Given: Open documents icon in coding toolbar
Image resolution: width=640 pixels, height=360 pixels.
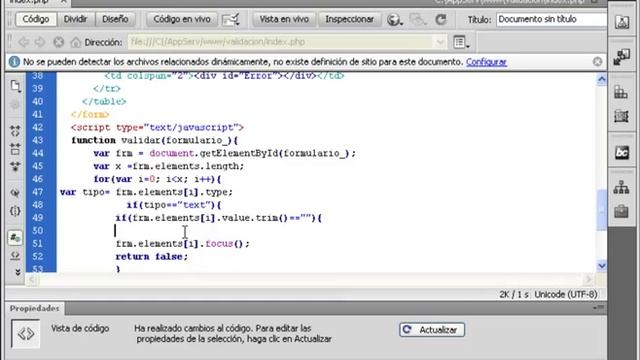Looking at the screenshot, I should coord(15,86).
